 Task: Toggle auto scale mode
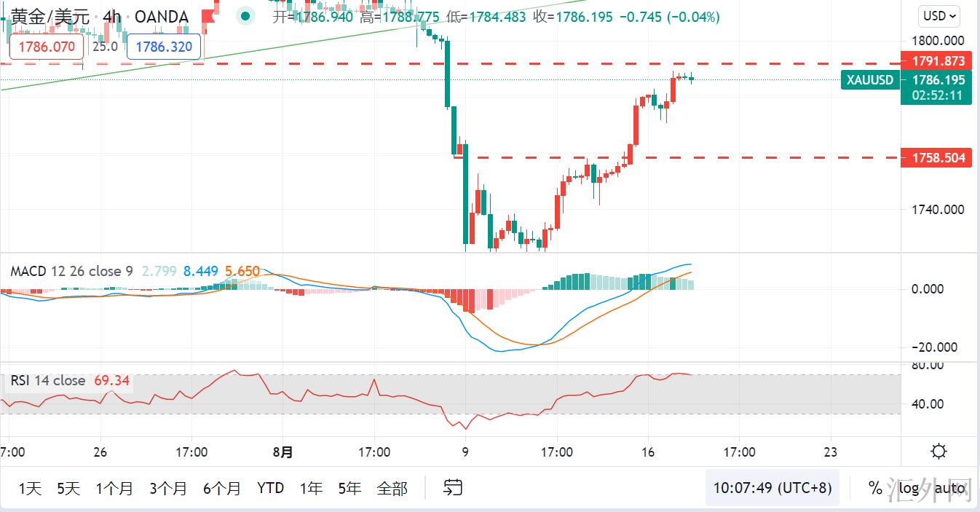click(x=949, y=487)
